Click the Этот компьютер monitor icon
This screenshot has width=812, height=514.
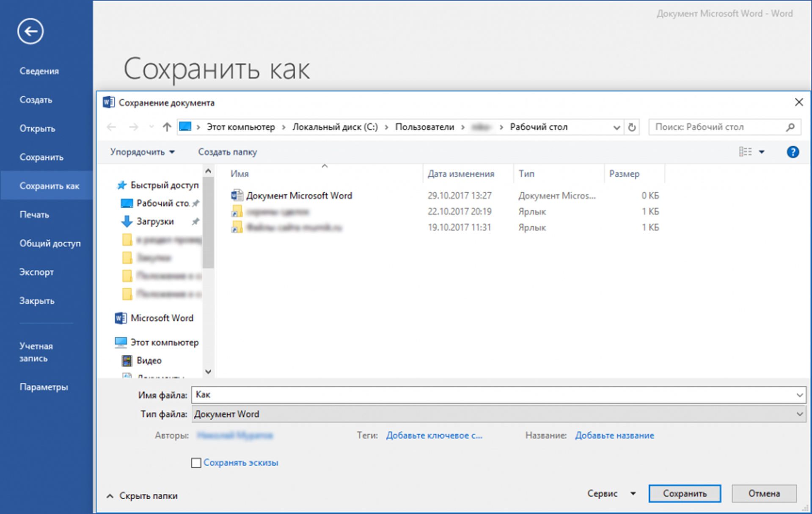(x=121, y=342)
